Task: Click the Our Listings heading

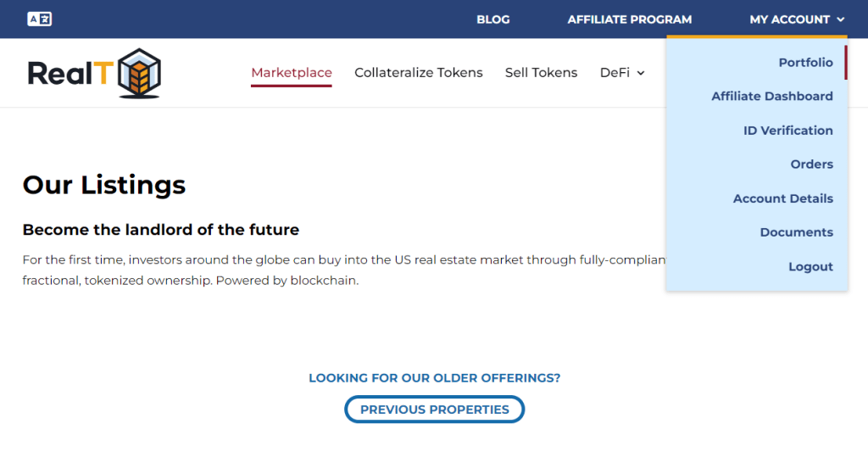Action: [104, 185]
